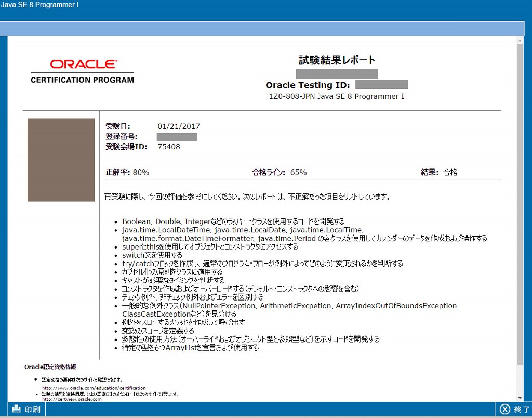Click the try/catchブロック list item
The image size is (532, 418).
tap(262, 264)
